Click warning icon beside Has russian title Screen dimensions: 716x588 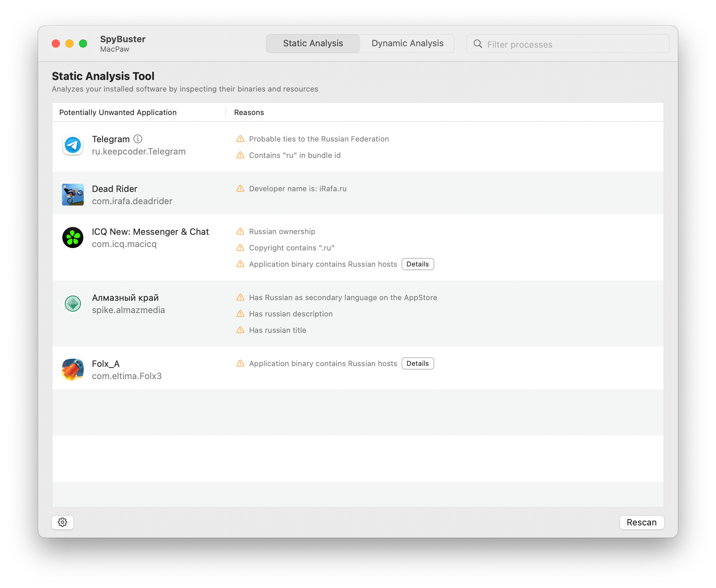click(x=240, y=330)
